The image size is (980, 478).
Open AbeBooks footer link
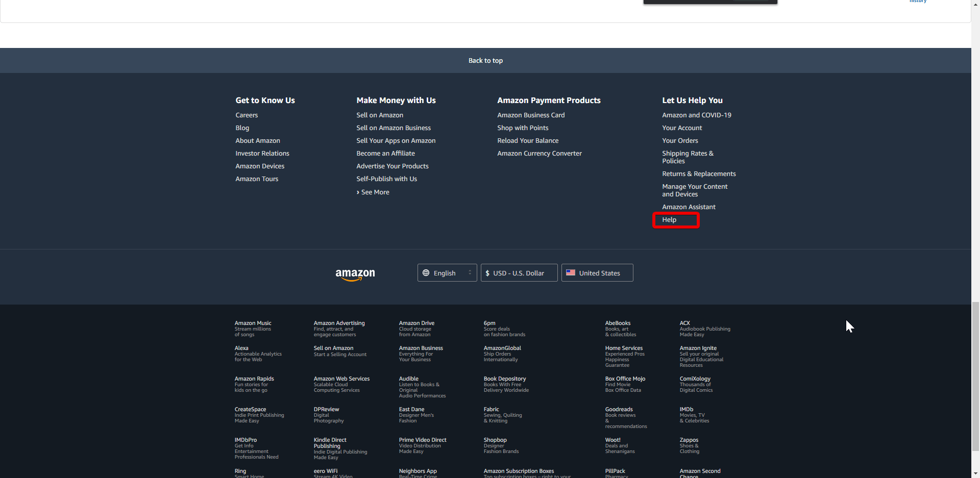620,329
